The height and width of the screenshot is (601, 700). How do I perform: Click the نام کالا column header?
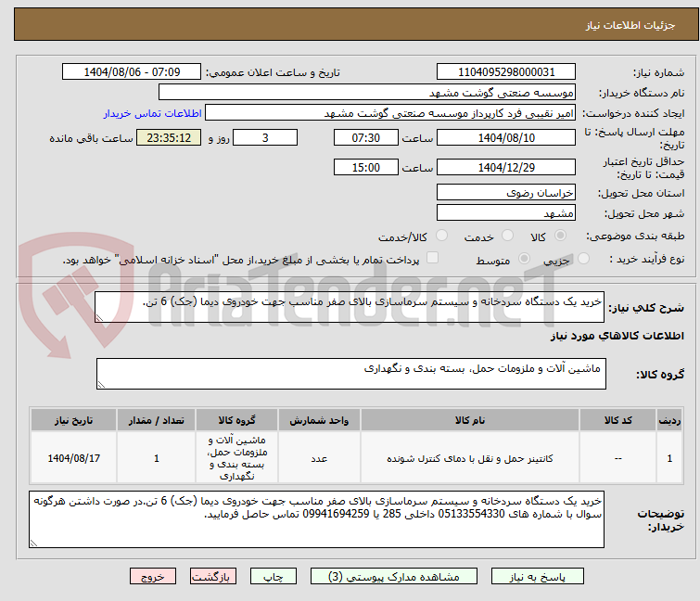click(x=470, y=420)
